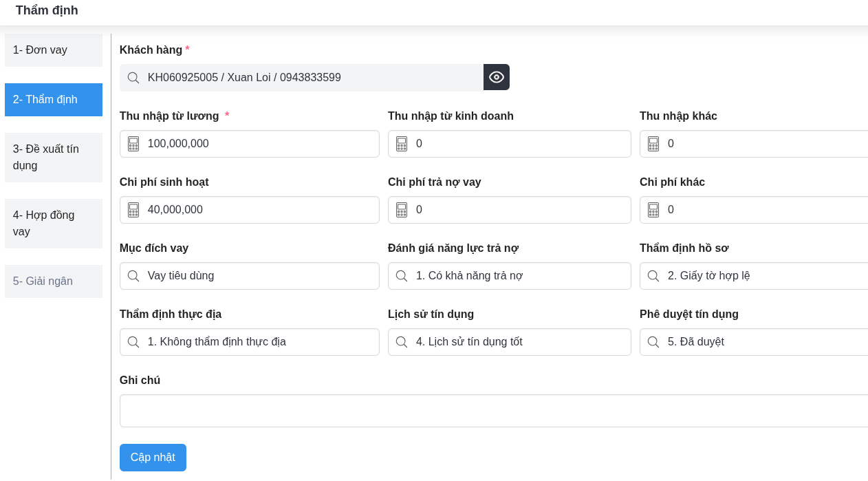Switch to the 1- Đơn vay tab

54,50
